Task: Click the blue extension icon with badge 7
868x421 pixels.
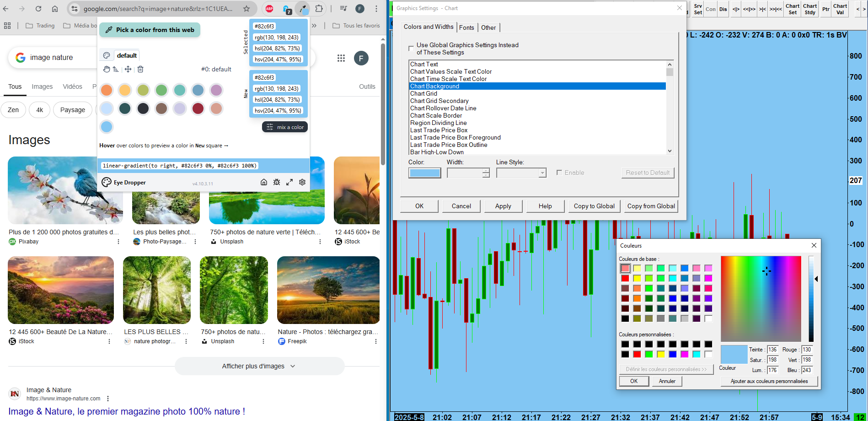Action: (287, 9)
